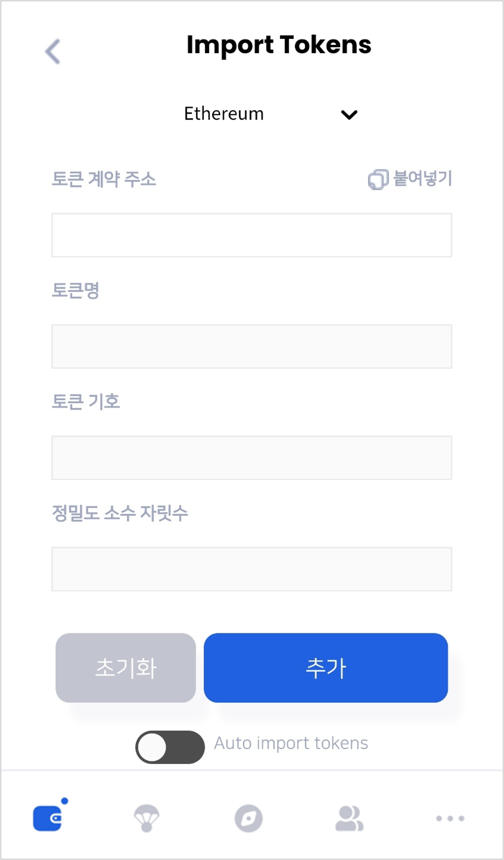Focus the 토큰명 input field
The image size is (504, 860).
[x=252, y=346]
